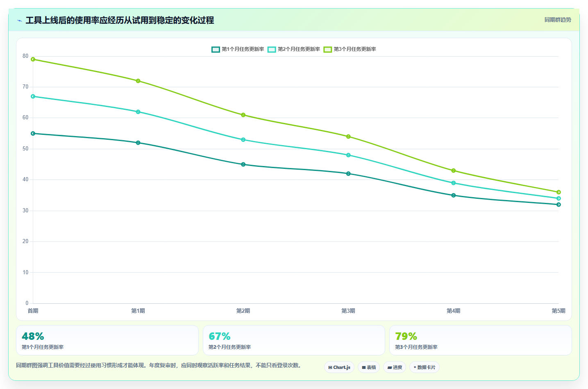The width and height of the screenshot is (588, 389).
Task: Toggle the 第2个月任务更新率 legend series
Action: click(294, 49)
